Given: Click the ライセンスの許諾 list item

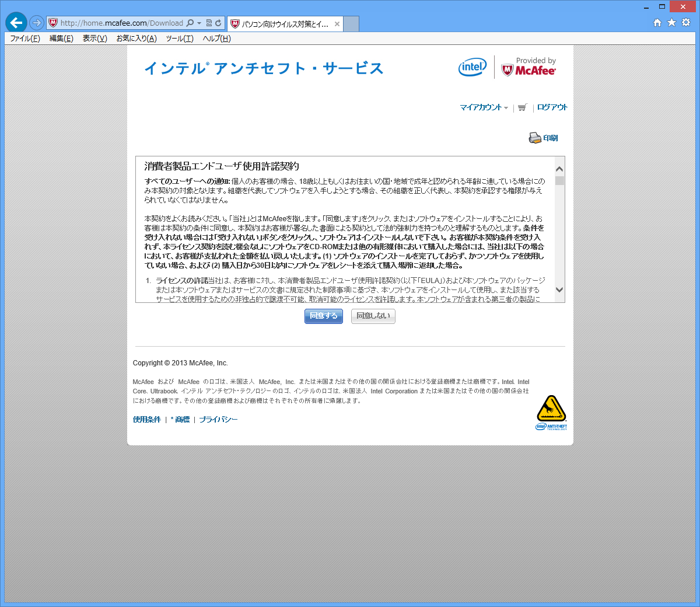Looking at the screenshot, I should tap(181, 281).
